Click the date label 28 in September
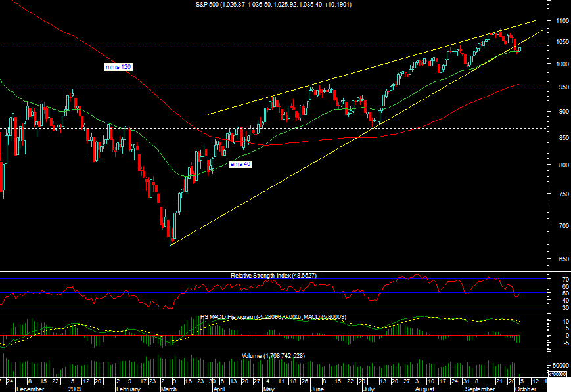 [x=511, y=381]
